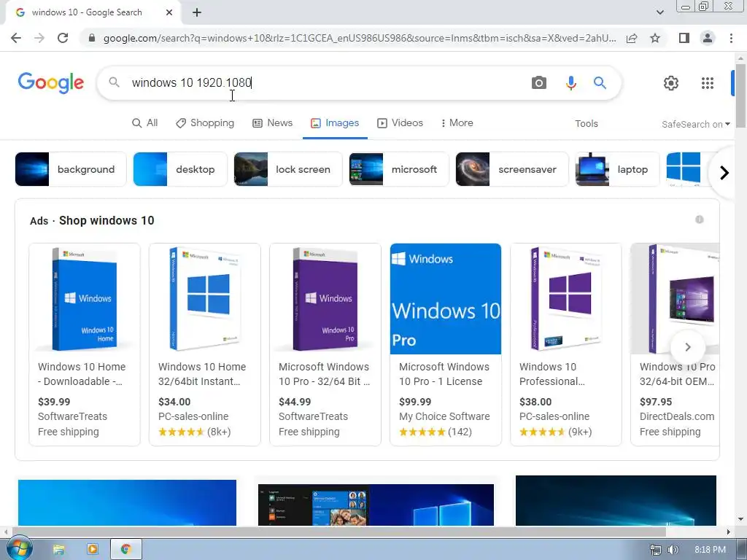
Task: Search by image using camera icon
Action: [x=539, y=83]
